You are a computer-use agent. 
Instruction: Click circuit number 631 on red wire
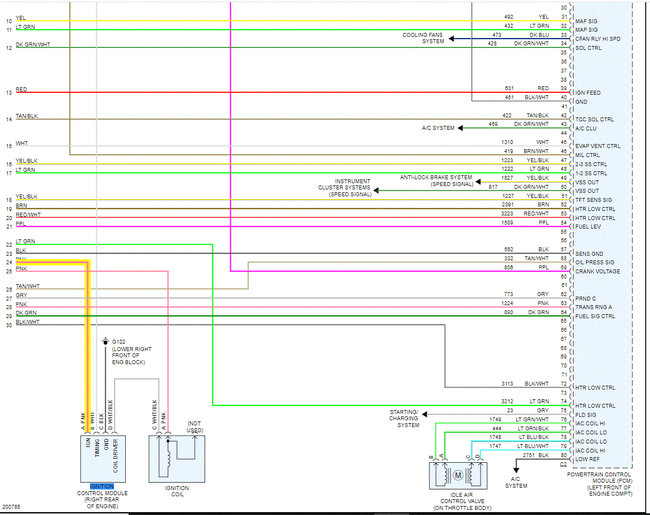pyautogui.click(x=509, y=88)
